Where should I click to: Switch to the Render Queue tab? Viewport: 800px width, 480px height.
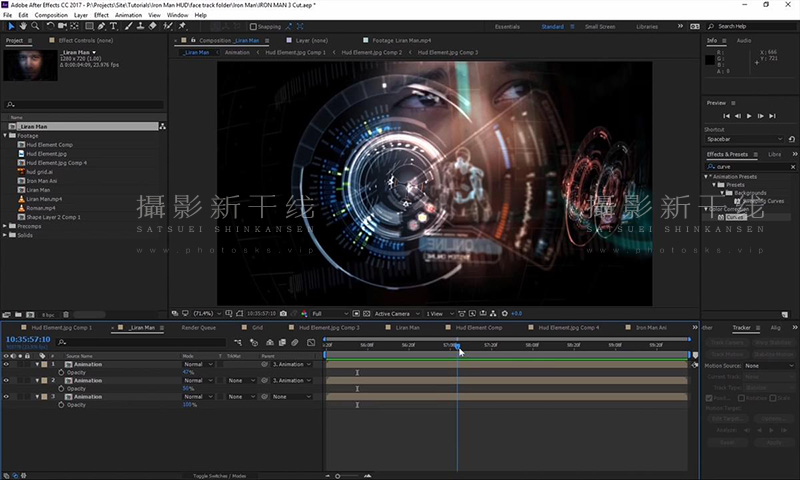click(198, 328)
